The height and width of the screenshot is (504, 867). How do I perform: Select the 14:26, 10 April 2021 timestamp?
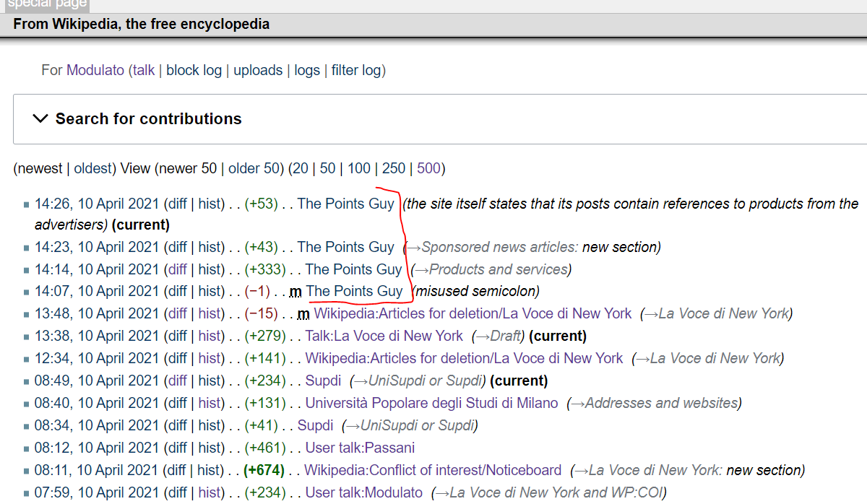(x=97, y=204)
